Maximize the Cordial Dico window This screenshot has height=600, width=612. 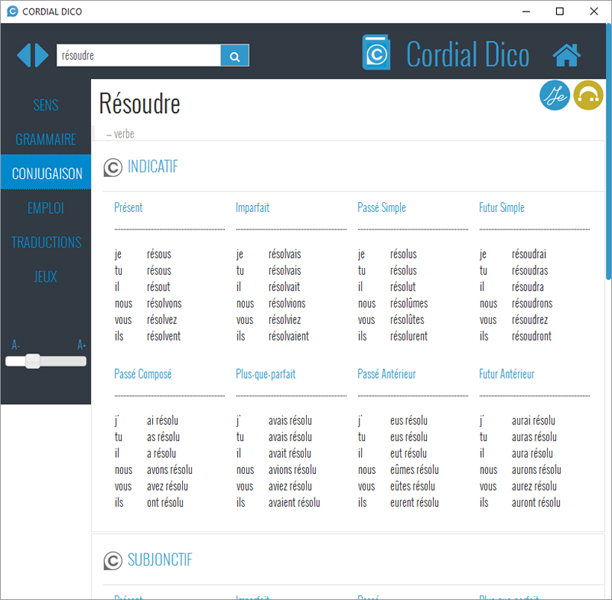(560, 11)
